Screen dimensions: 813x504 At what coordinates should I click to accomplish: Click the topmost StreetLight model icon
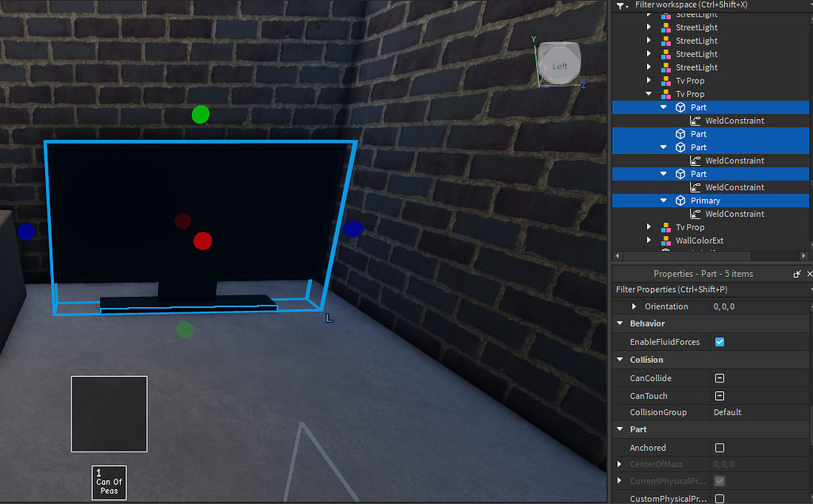coord(665,14)
